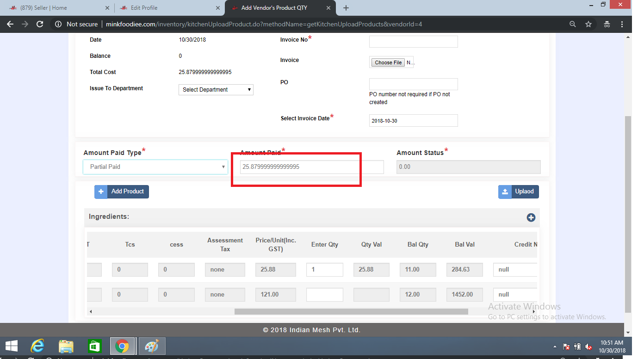The width and height of the screenshot is (644, 359).
Task: Click the Add Product button
Action: click(x=122, y=192)
